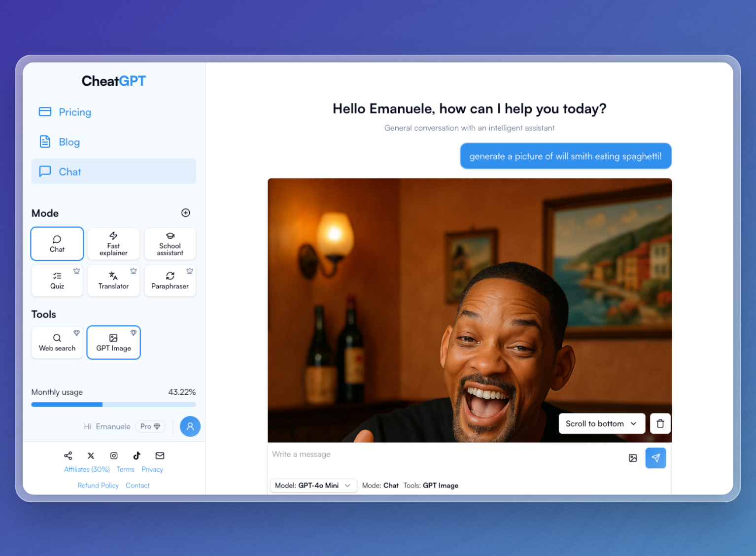Viewport: 756px width, 556px height.
Task: Send the message with paper plane
Action: pyautogui.click(x=655, y=458)
